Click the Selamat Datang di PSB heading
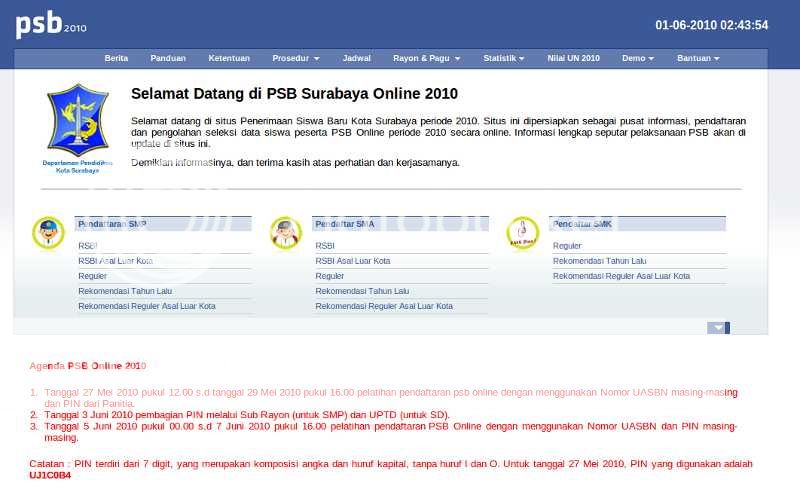The height and width of the screenshot is (483, 800). 294,94
